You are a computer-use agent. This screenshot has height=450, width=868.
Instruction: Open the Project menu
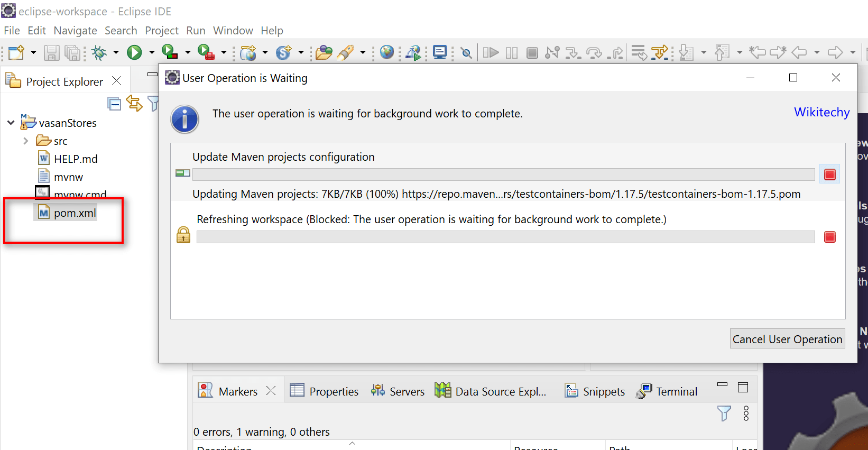[x=162, y=30]
